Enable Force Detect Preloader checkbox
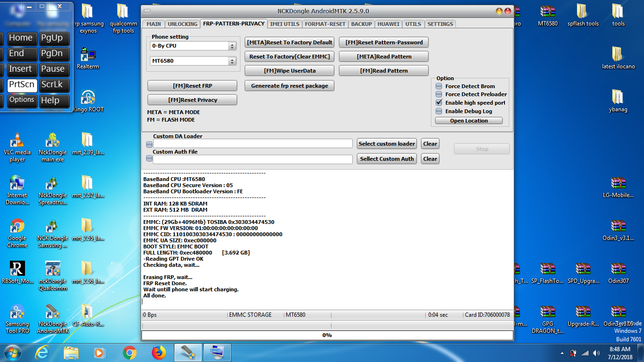This screenshot has width=644, height=362. click(x=439, y=94)
